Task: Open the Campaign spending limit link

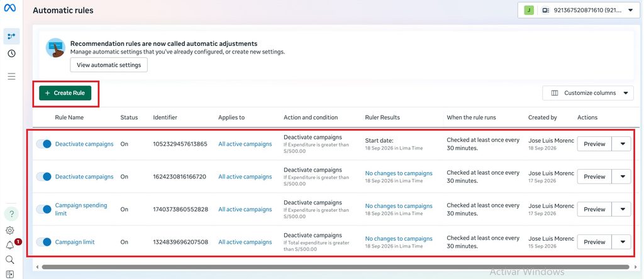Action: pyautogui.click(x=81, y=209)
